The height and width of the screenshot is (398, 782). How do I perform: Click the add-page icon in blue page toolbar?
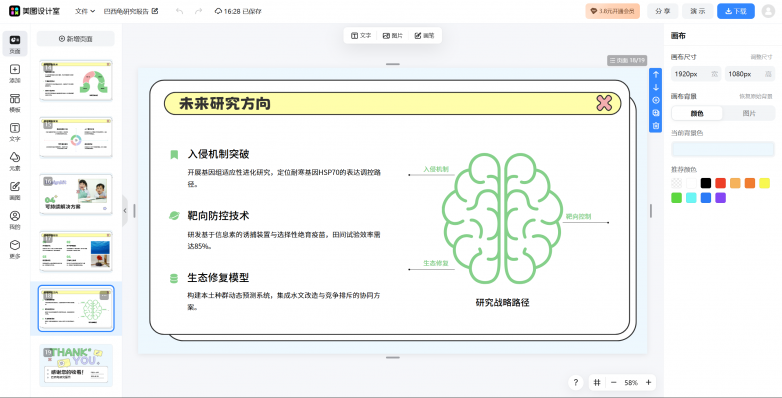(x=656, y=100)
